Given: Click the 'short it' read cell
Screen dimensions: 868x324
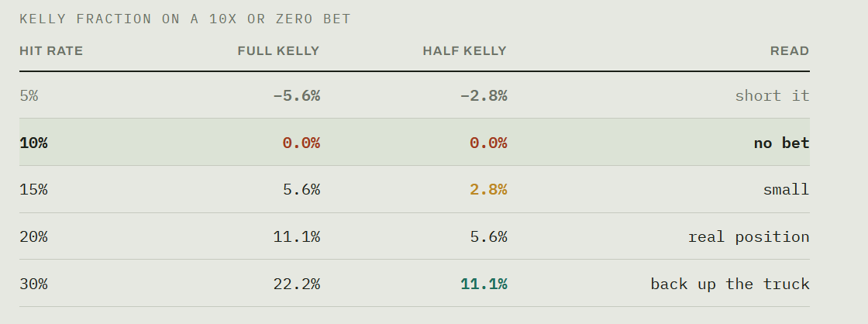Looking at the screenshot, I should pyautogui.click(x=772, y=96).
